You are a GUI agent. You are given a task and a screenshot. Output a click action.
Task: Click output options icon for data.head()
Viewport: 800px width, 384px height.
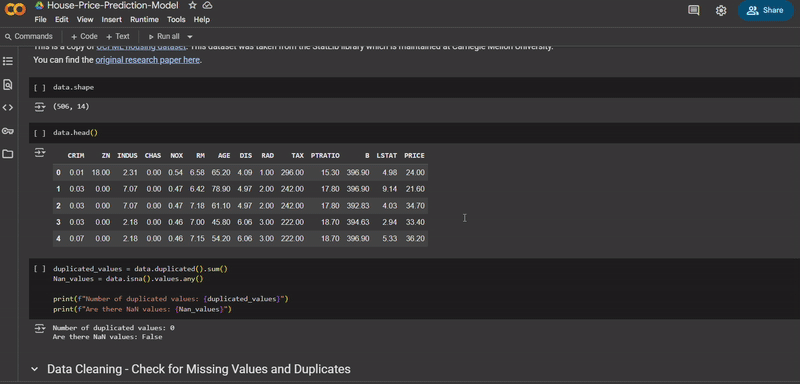pyautogui.click(x=40, y=152)
